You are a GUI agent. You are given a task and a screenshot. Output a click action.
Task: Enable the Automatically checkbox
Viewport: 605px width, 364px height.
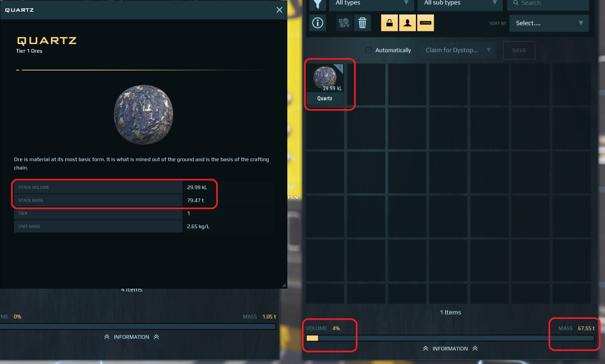coord(368,50)
